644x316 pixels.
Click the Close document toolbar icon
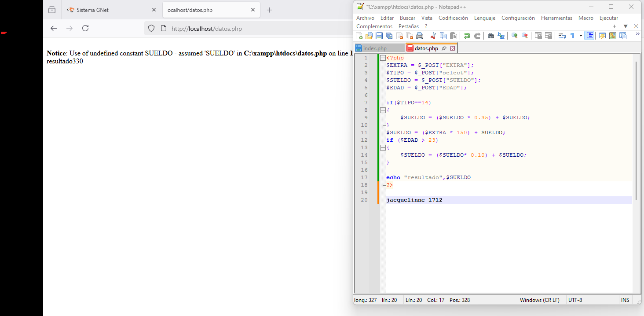[399, 36]
